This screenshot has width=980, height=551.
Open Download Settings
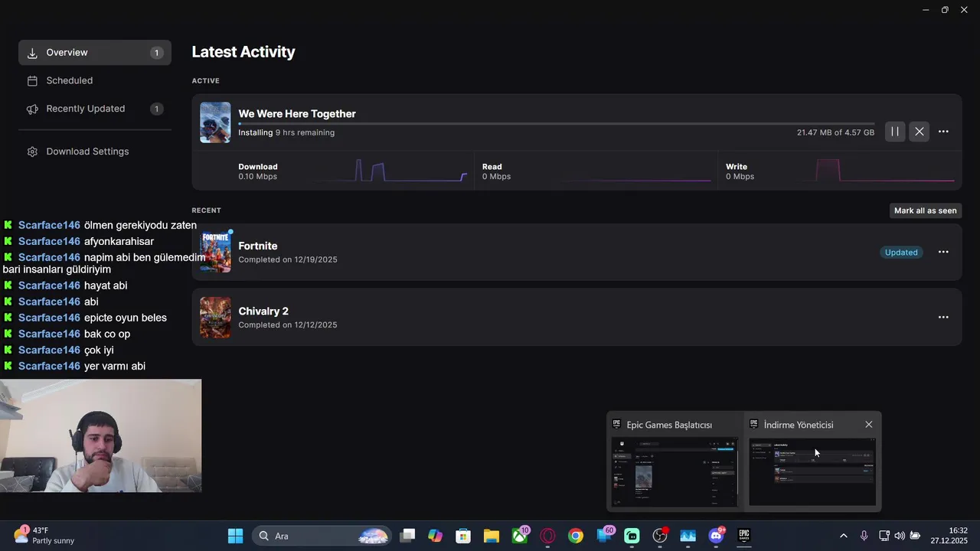[x=95, y=152]
